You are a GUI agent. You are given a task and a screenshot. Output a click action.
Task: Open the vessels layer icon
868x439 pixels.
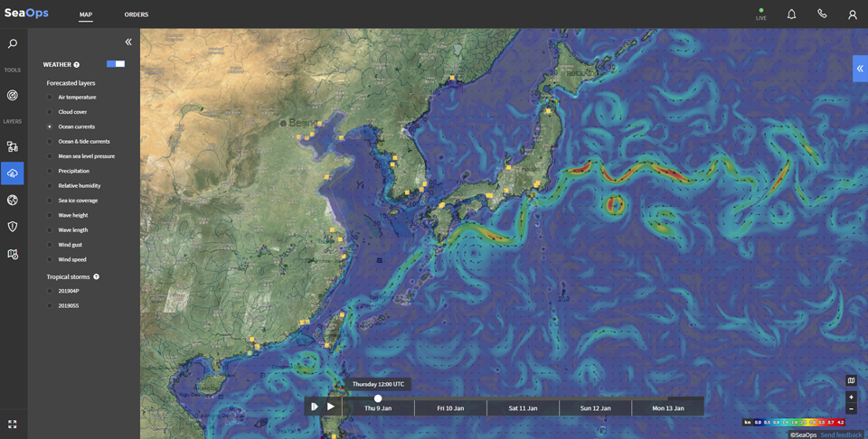pyautogui.click(x=12, y=146)
